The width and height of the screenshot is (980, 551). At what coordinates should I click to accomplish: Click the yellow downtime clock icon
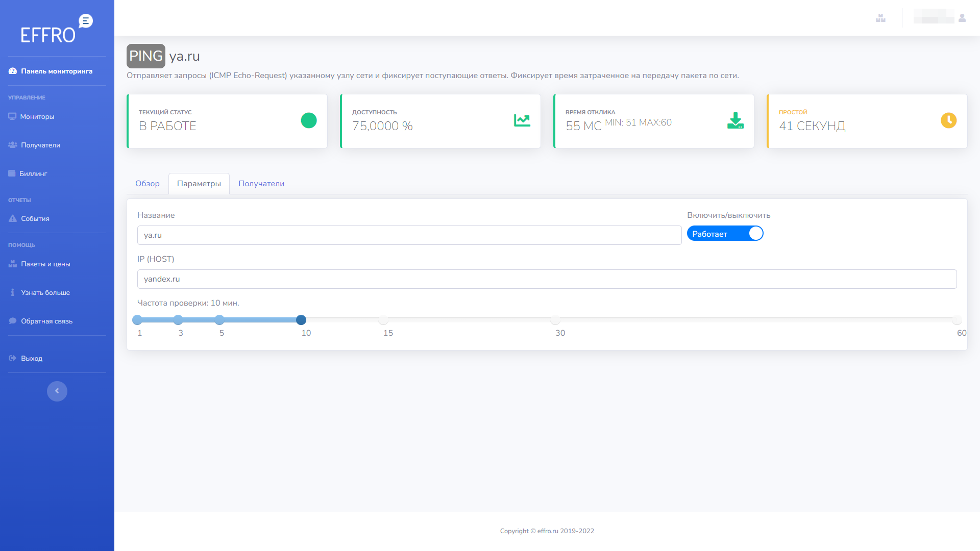(948, 120)
